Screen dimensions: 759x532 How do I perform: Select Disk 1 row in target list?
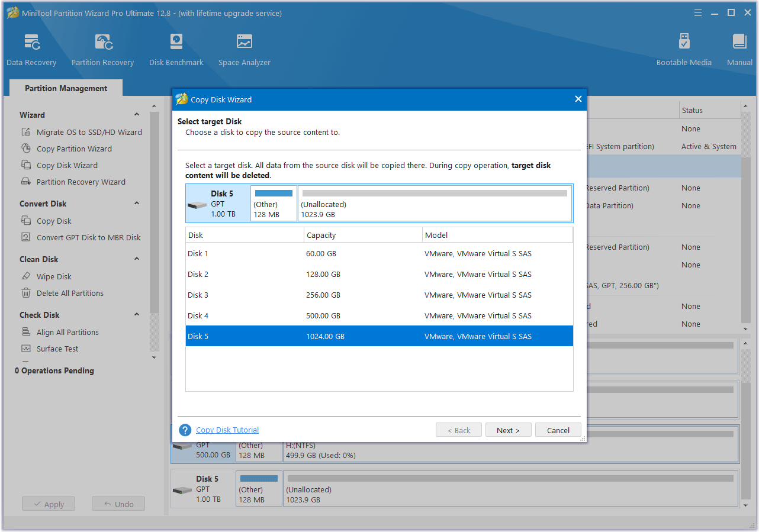379,253
